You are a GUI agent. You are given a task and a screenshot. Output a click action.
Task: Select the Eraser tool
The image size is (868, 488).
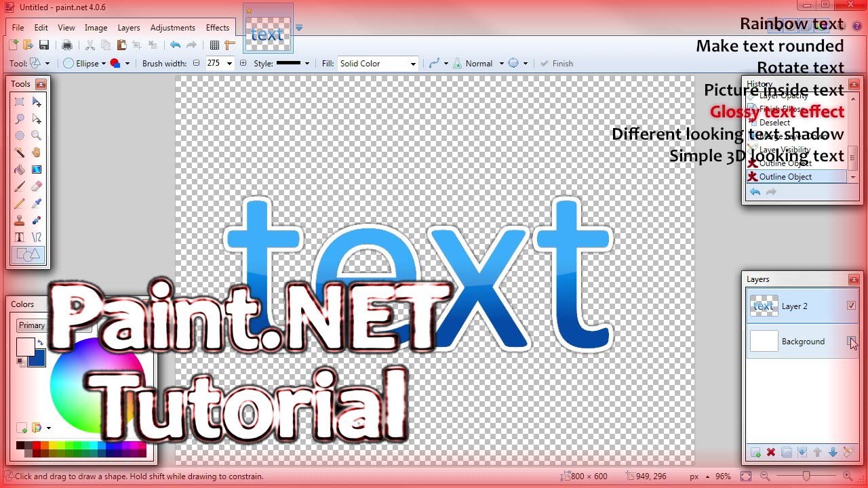[37, 186]
